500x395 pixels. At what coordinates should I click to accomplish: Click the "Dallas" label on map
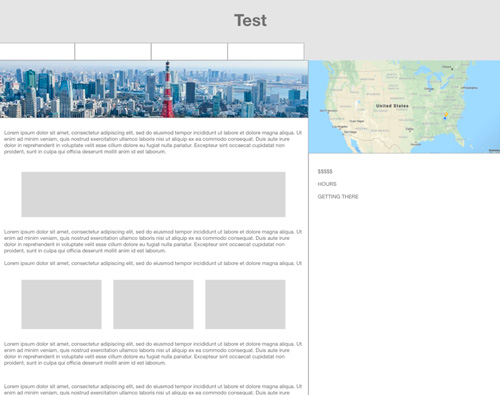click(x=410, y=129)
